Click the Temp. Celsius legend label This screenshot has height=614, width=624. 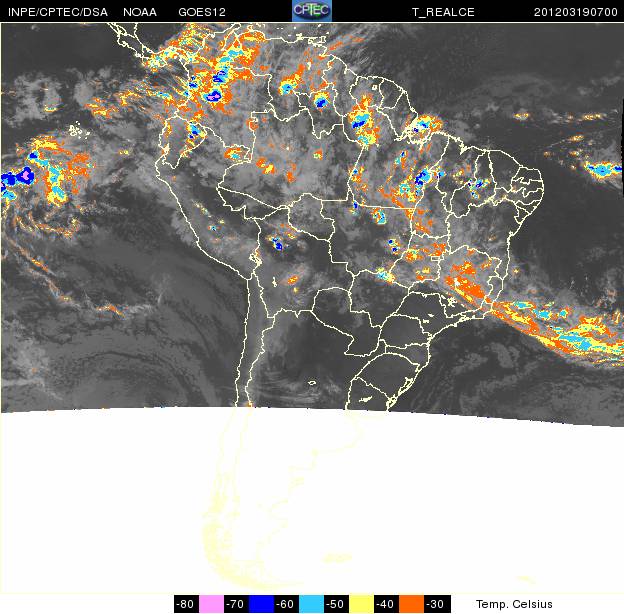click(x=514, y=604)
